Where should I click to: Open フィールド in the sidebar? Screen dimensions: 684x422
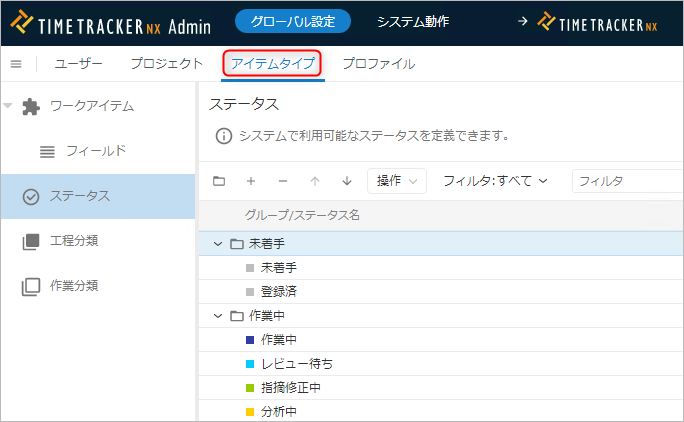pyautogui.click(x=95, y=151)
